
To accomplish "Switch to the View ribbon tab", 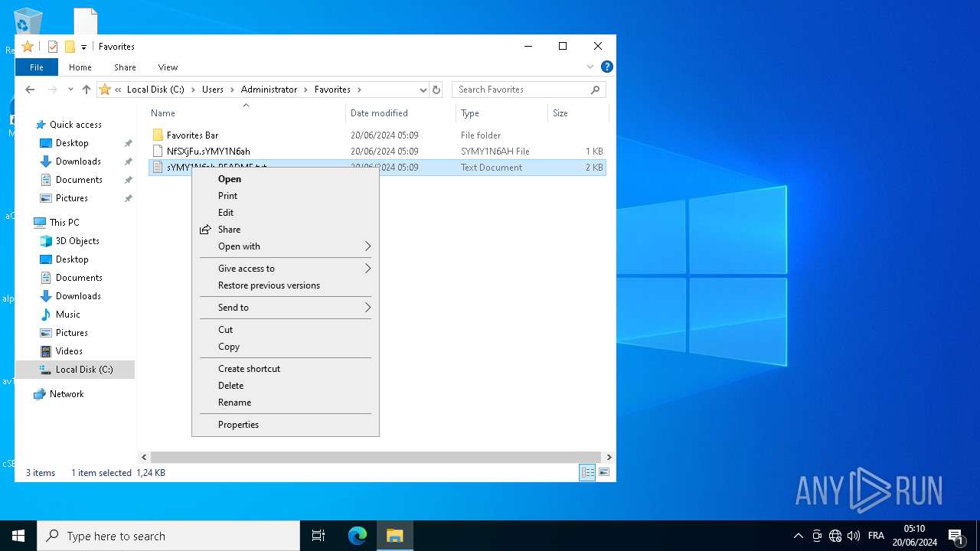I will click(168, 67).
